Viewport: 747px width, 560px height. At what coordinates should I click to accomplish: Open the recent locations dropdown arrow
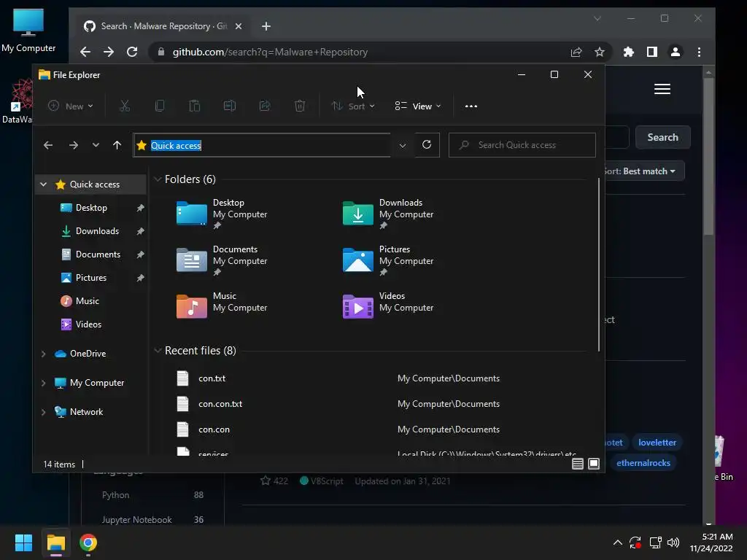pyautogui.click(x=96, y=145)
